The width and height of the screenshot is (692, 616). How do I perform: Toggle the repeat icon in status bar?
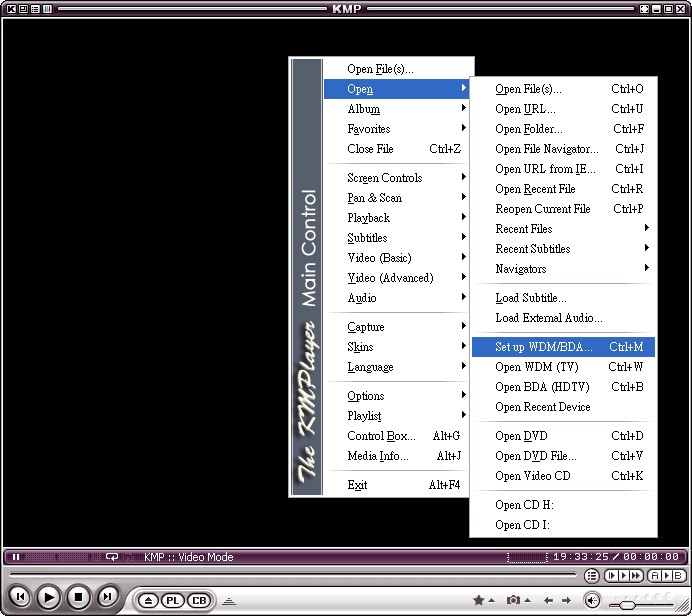(112, 557)
